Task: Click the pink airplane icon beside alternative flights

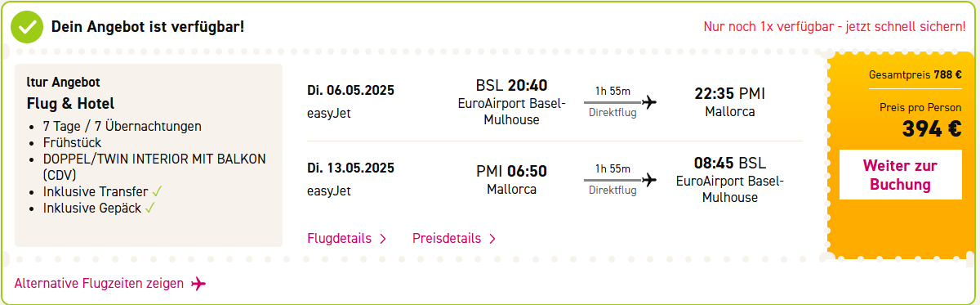Action: [198, 284]
